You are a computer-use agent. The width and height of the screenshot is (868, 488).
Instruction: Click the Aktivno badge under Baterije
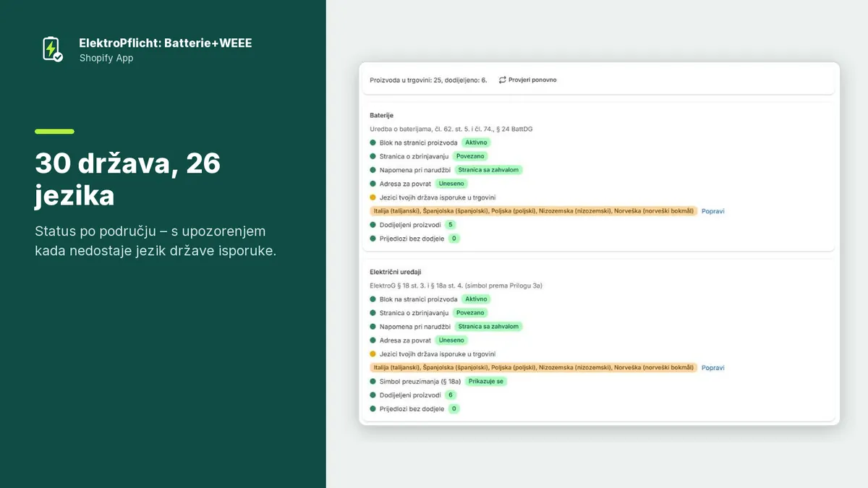[477, 142]
